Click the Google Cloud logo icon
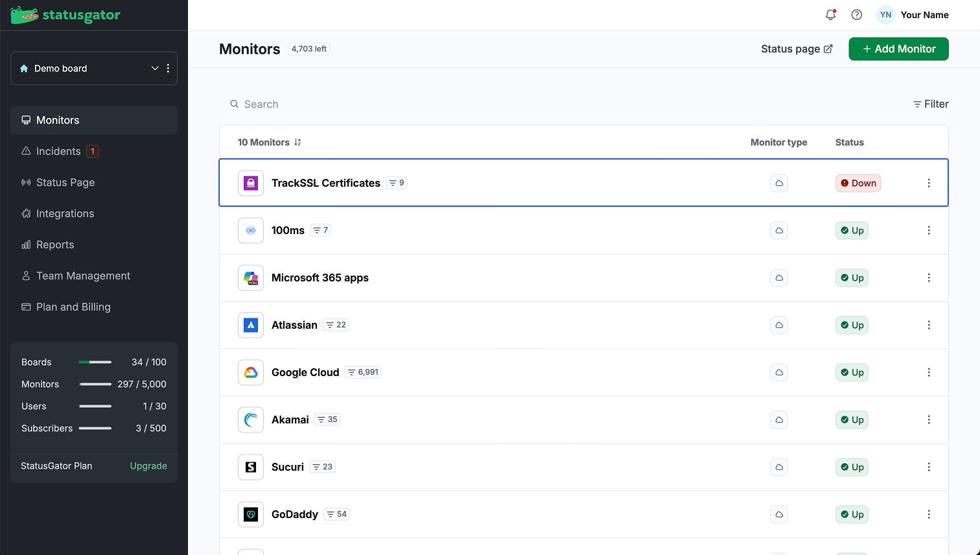Viewport: 980px width, 555px height. [x=251, y=372]
